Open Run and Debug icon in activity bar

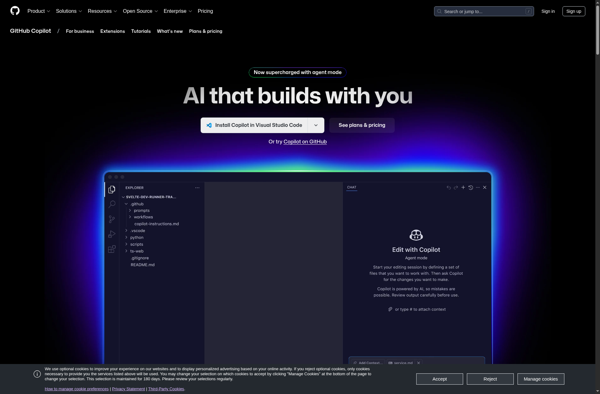click(x=112, y=234)
